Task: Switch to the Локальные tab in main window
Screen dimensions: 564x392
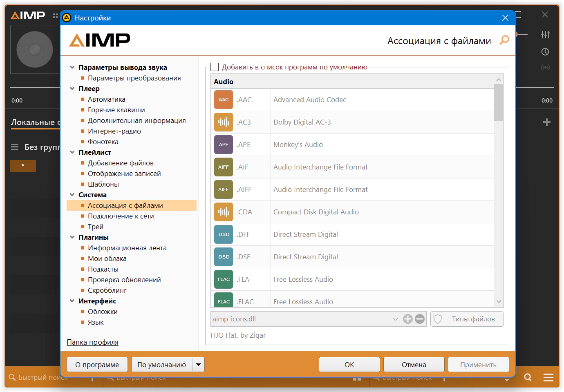Action: click(36, 122)
